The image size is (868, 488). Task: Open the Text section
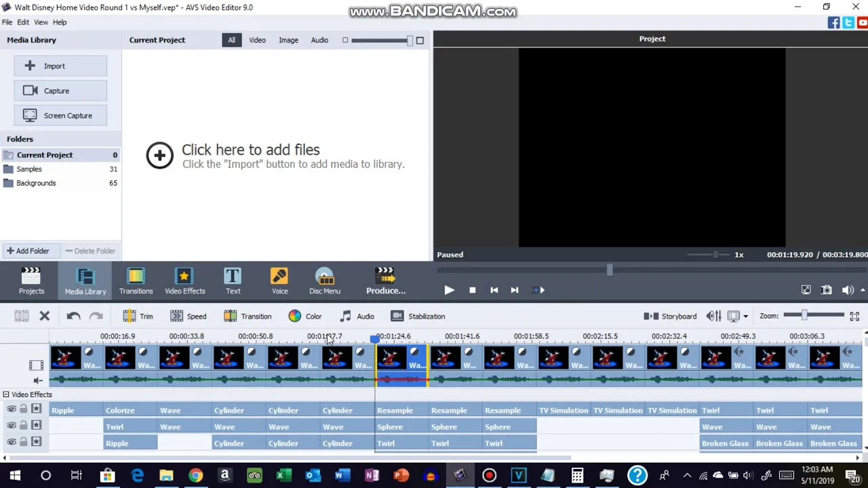pyautogui.click(x=233, y=281)
